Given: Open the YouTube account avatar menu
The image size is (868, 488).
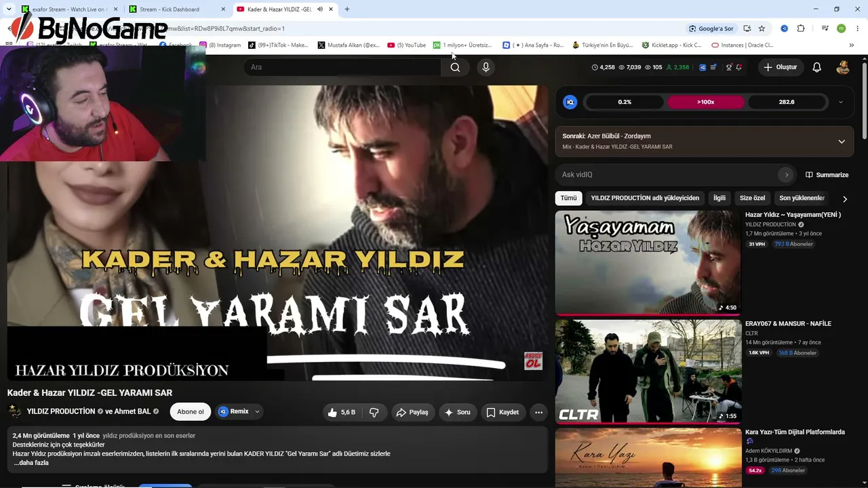Looking at the screenshot, I should point(843,67).
